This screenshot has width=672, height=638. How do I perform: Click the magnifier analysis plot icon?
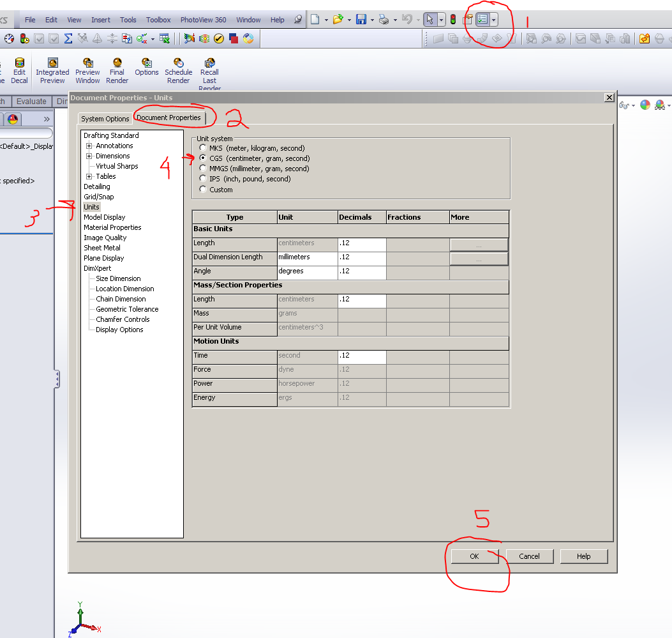pyautogui.click(x=189, y=38)
